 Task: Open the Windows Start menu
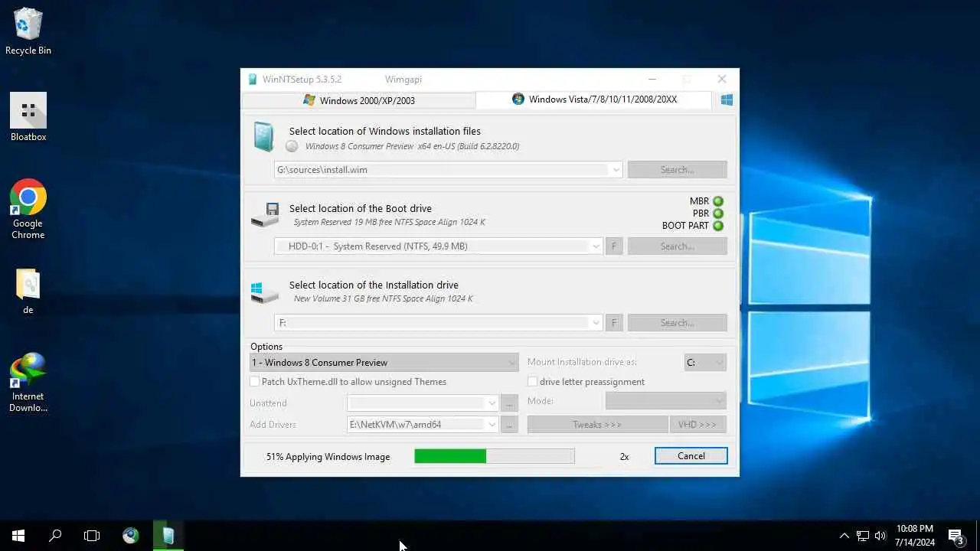[x=18, y=536]
